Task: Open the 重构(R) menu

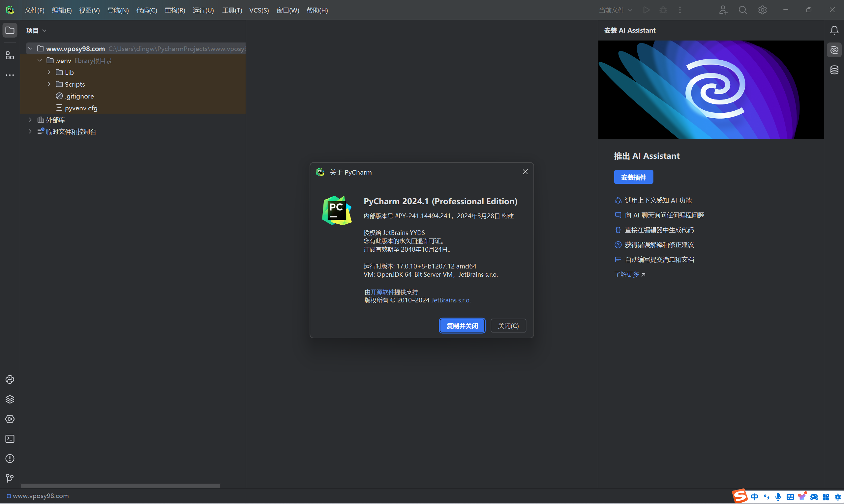Action: click(175, 10)
